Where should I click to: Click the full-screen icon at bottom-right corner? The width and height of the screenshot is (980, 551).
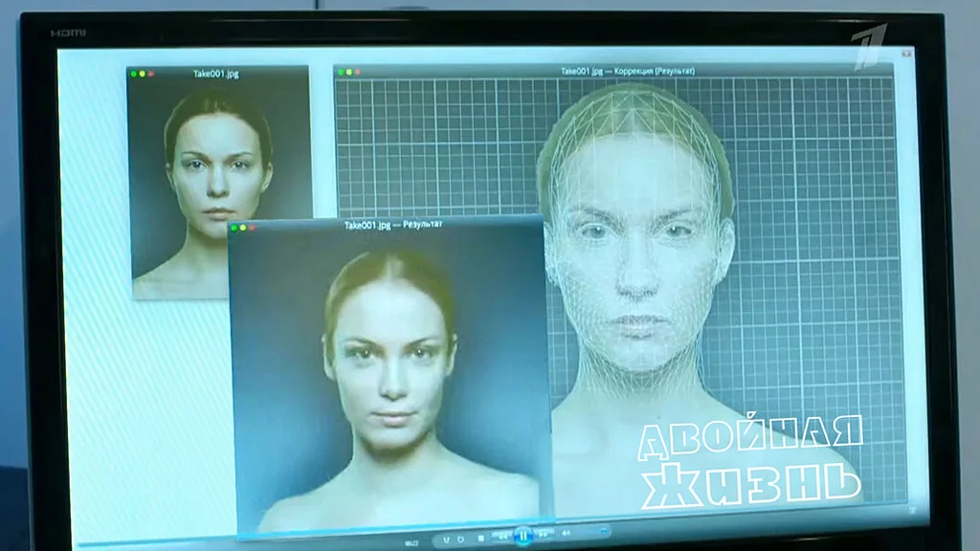(910, 512)
